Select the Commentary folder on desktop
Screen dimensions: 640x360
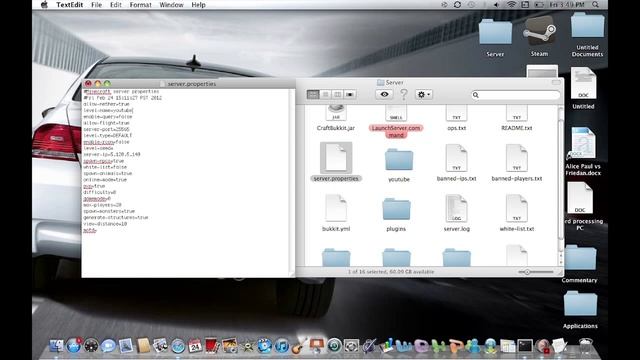[x=580, y=264]
